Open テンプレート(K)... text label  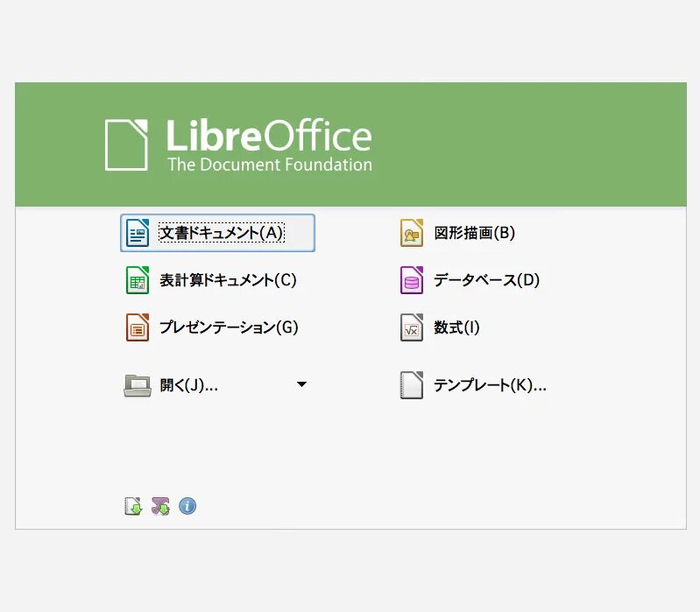[490, 385]
